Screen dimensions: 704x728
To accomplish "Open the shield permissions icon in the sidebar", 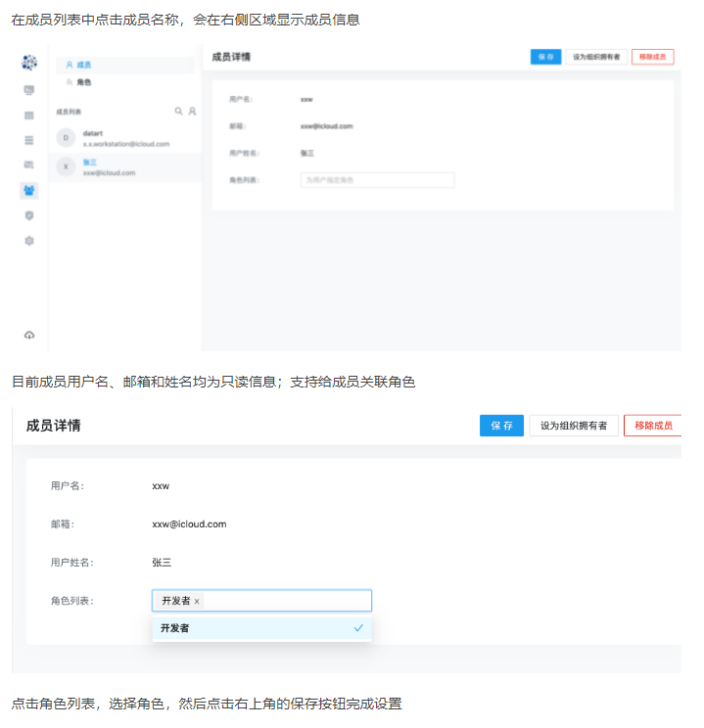I will tap(29, 215).
